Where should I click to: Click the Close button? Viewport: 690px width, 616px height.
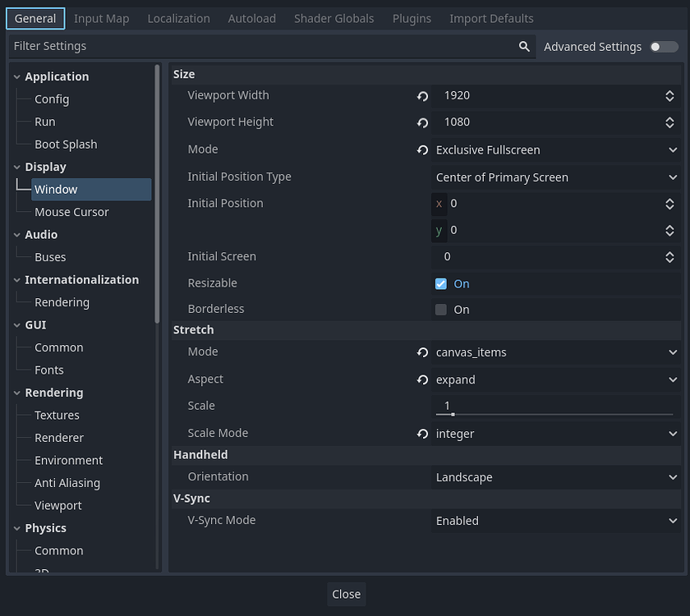click(346, 594)
